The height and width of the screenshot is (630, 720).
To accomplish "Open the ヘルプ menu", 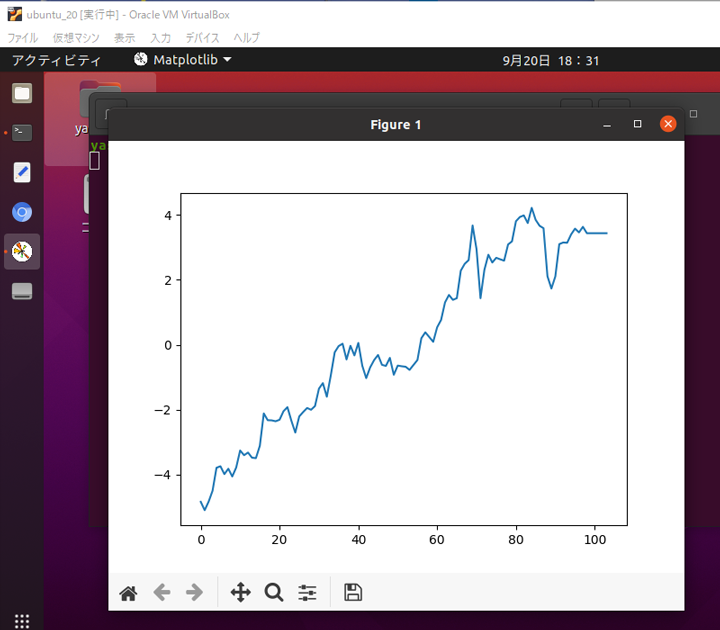I will tap(247, 38).
